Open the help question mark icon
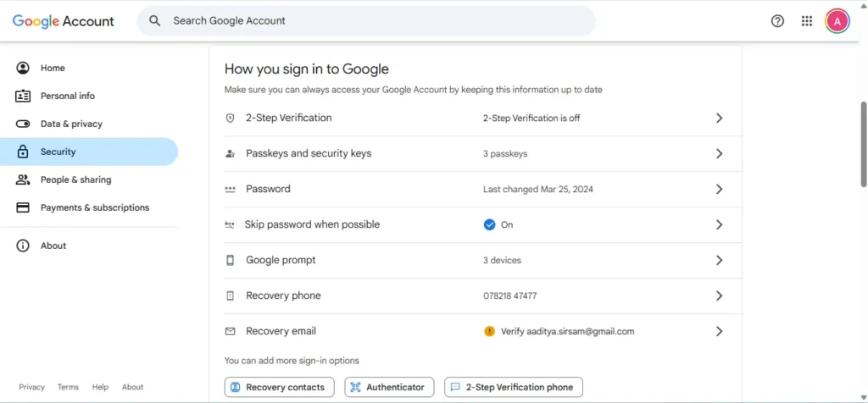868x403 pixels. [777, 21]
